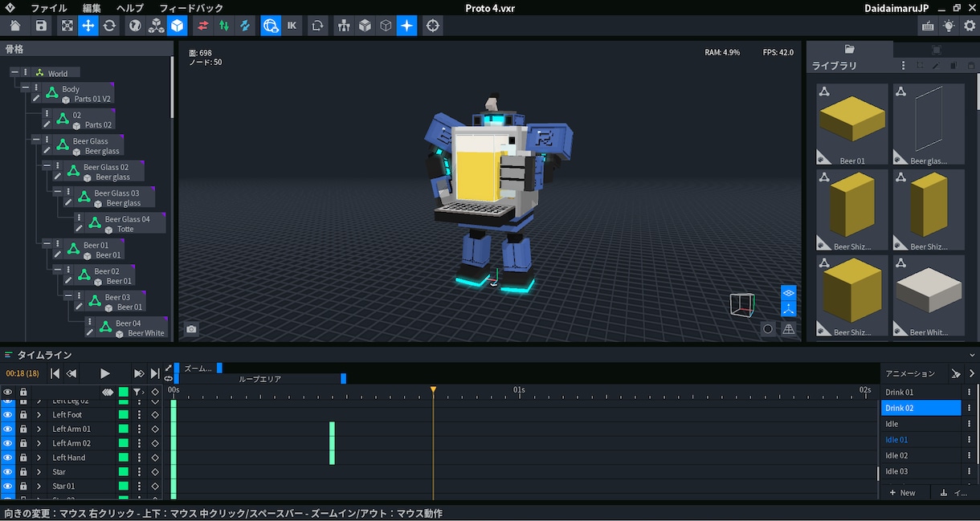The height and width of the screenshot is (521, 980).
Task: Toggle visibility of the Left Hand track
Action: (8, 458)
